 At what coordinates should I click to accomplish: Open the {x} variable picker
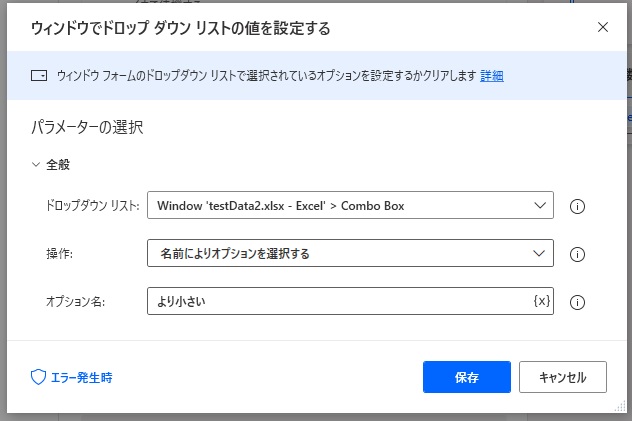[541, 301]
